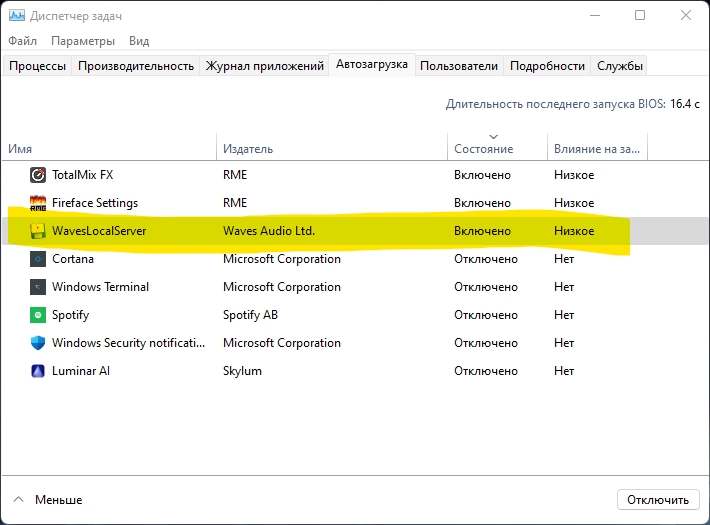Click Microsoft Corporation in Cortana row
Image resolution: width=710 pixels, height=525 pixels.
pos(282,259)
